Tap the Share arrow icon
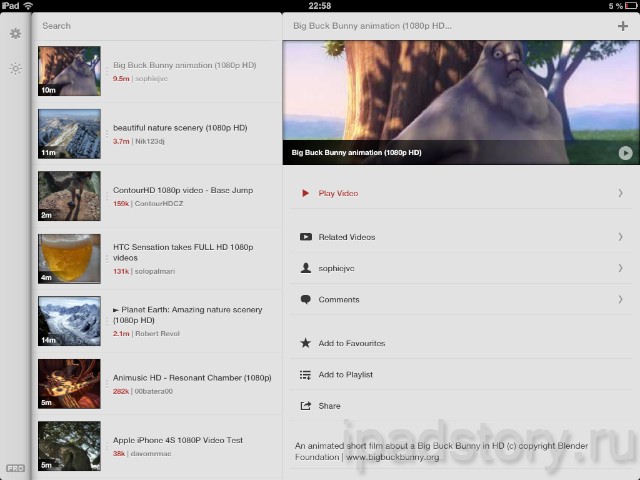Screen dimensions: 640x480 pos(305,406)
